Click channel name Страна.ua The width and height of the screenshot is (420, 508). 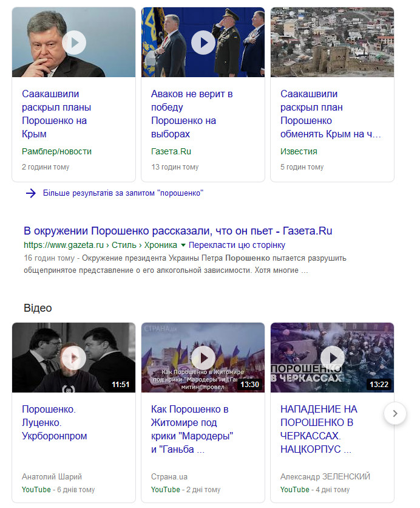coord(169,476)
